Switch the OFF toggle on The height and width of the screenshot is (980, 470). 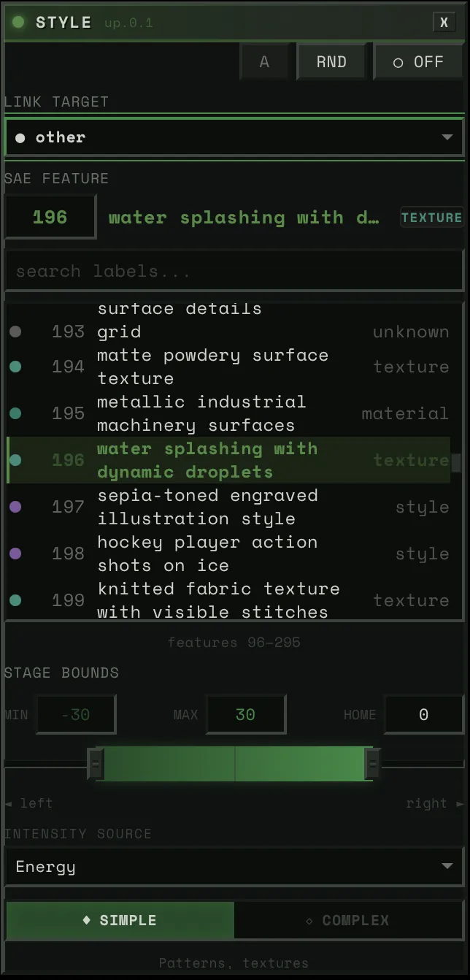click(x=419, y=61)
